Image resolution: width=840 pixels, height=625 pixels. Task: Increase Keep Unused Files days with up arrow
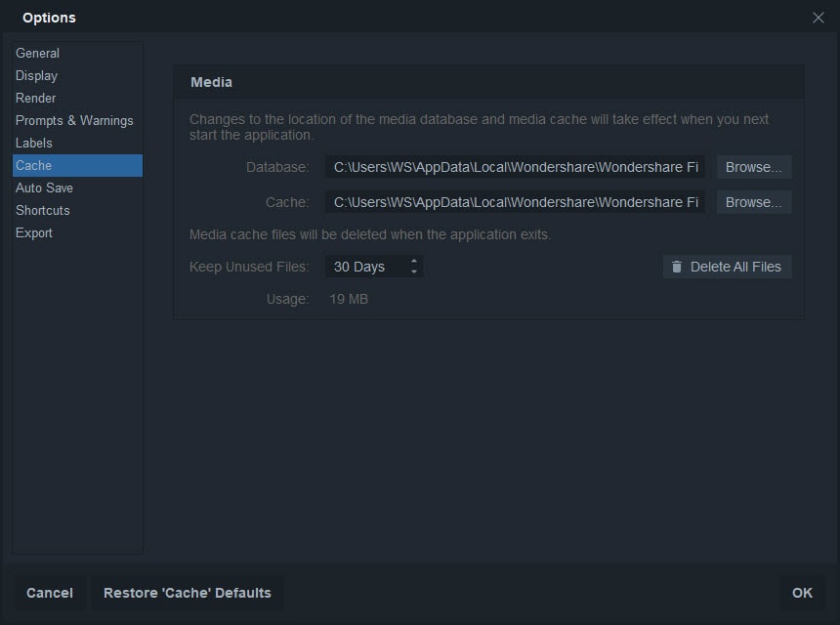(x=414, y=262)
